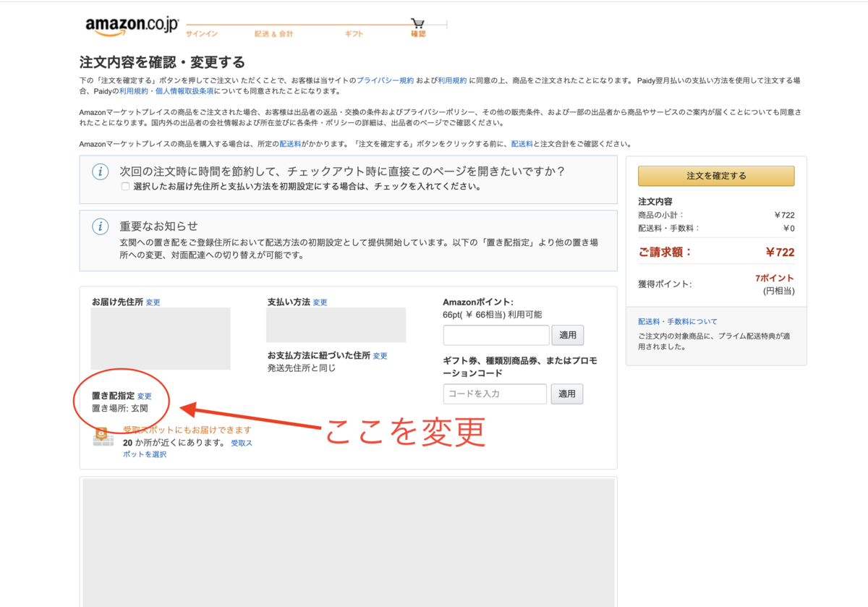Click the 商品の小計 row
The height and width of the screenshot is (607, 868).
point(716,215)
